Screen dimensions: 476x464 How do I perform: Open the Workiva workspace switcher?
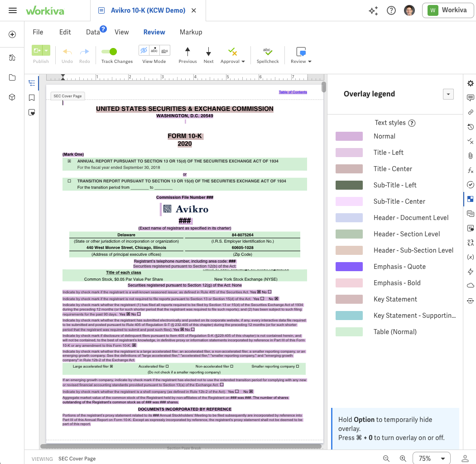(x=448, y=10)
